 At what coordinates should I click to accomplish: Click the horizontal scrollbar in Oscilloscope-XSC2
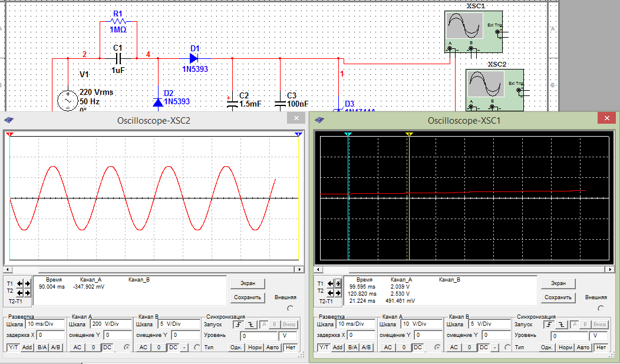click(153, 270)
